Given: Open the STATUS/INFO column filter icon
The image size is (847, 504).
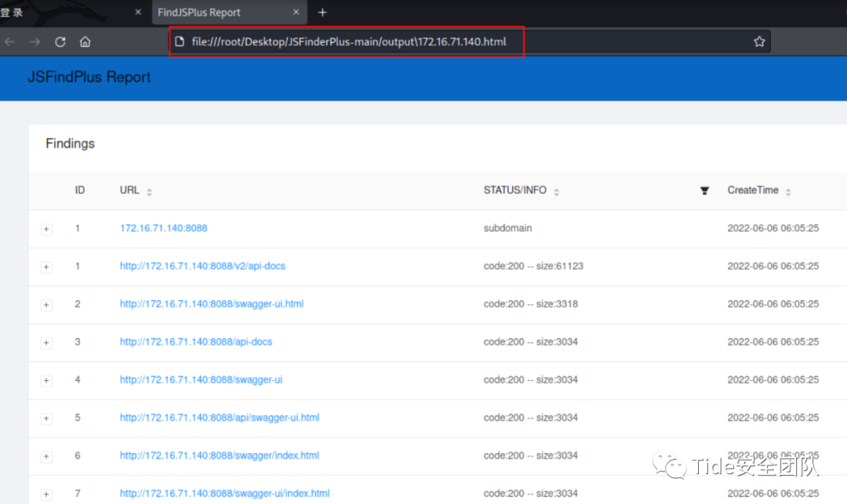Looking at the screenshot, I should click(704, 190).
